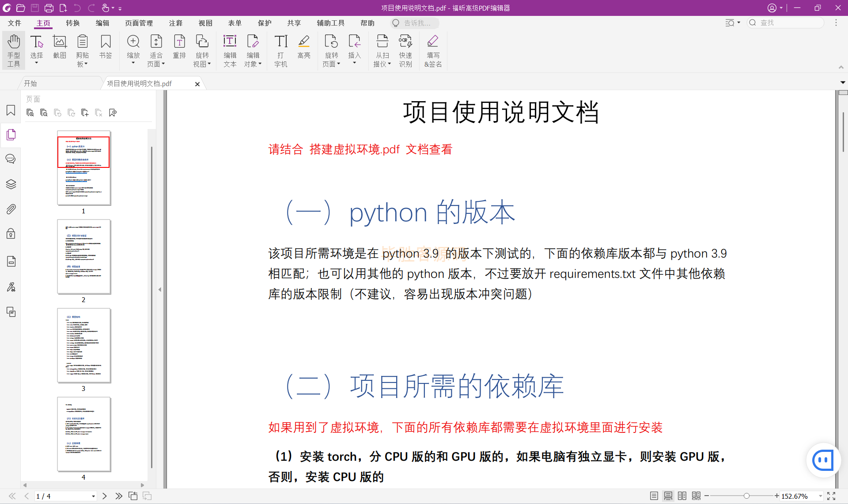Click the Screenshot (截图) tool icon
This screenshot has width=848, height=504.
tap(60, 46)
